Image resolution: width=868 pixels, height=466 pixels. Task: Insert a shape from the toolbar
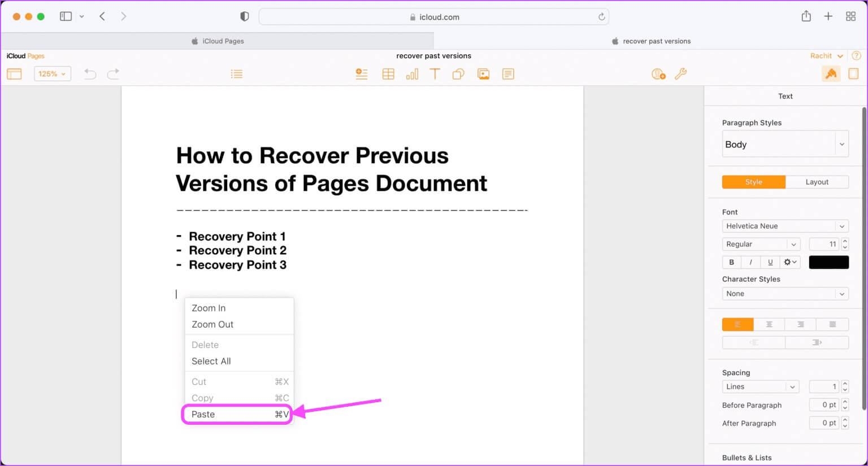coord(458,74)
